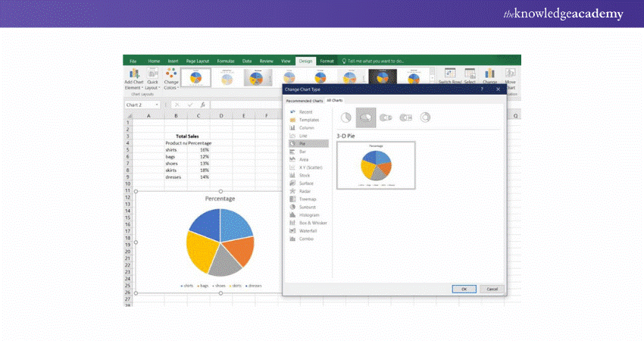
Task: Click the 3-D Pie preview thumbnail
Action: (x=375, y=164)
